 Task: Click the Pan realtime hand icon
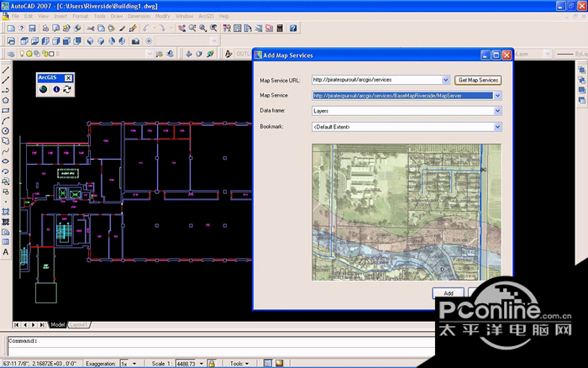182,28
